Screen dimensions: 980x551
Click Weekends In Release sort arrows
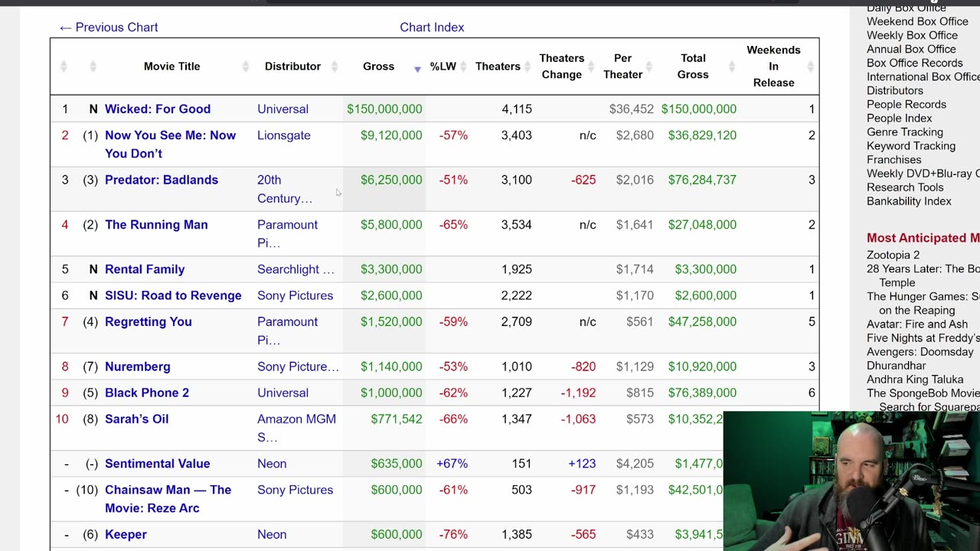[x=812, y=67]
